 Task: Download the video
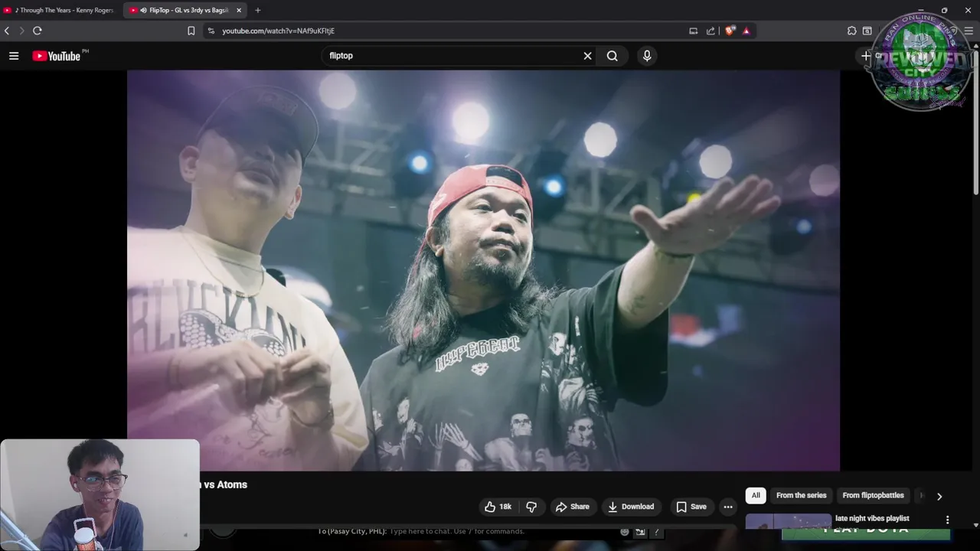pos(631,507)
